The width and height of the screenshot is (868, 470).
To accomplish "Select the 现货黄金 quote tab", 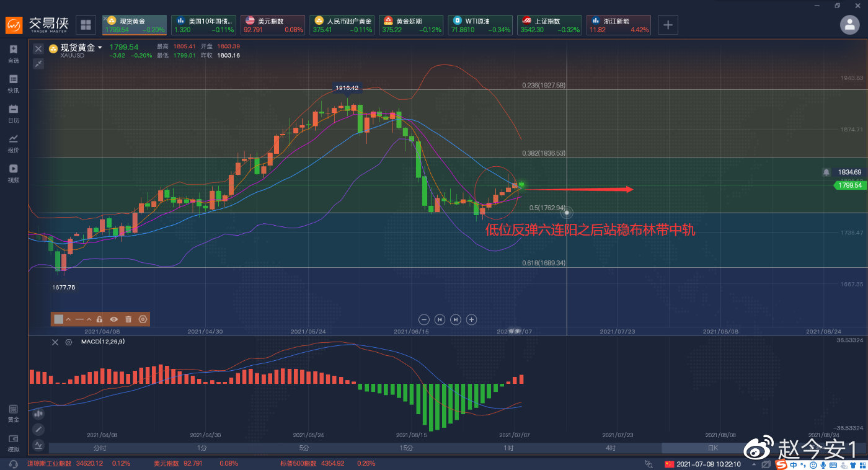I will (x=134, y=25).
